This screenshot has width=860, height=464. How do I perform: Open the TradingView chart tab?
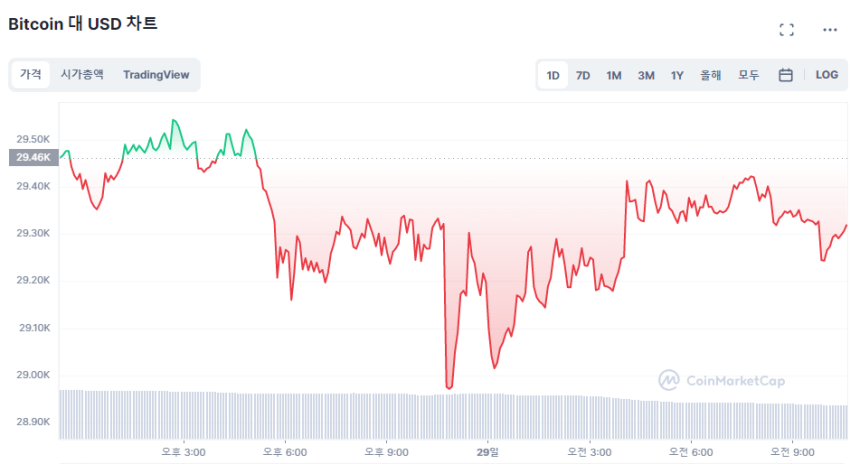coord(156,74)
